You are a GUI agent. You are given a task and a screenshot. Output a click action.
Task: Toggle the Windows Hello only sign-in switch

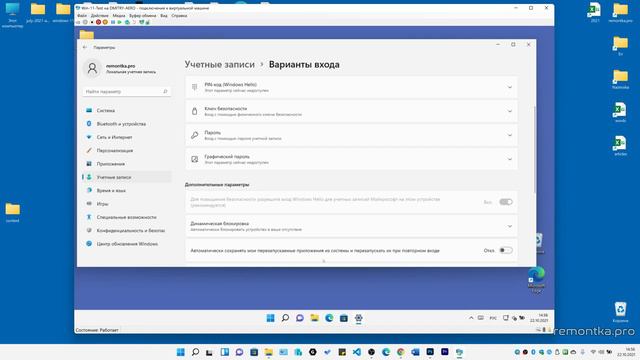[x=506, y=202]
